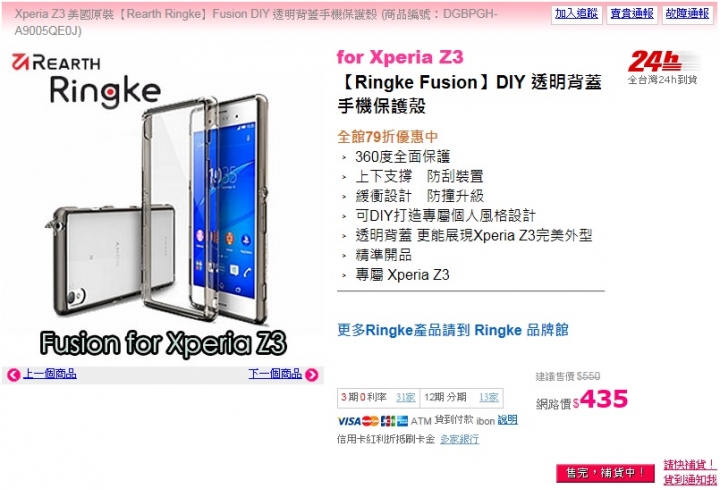This screenshot has width=720, height=489.
Task: Click the next product arrow icon
Action: (312, 375)
